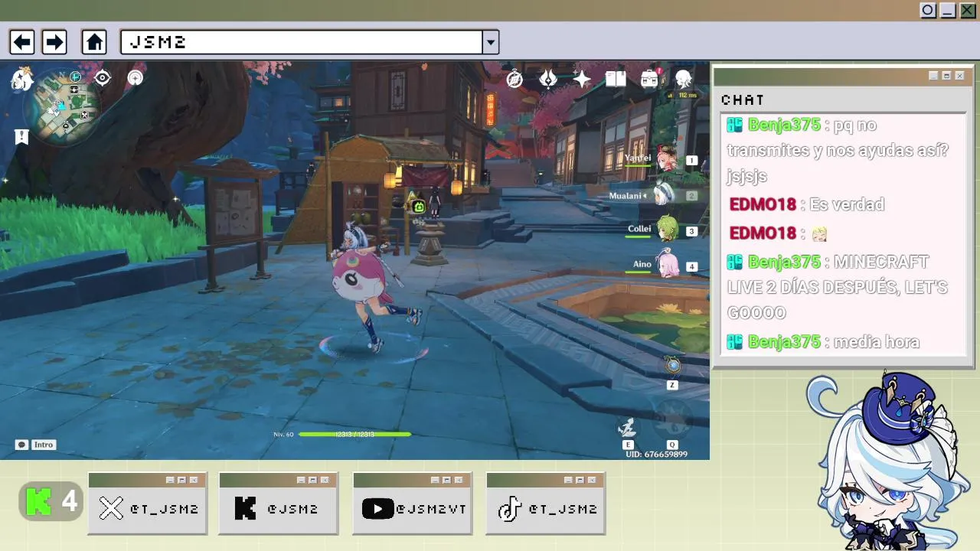Open the TikTok @T_JSM2 social panel
980x551 pixels.
(x=546, y=503)
